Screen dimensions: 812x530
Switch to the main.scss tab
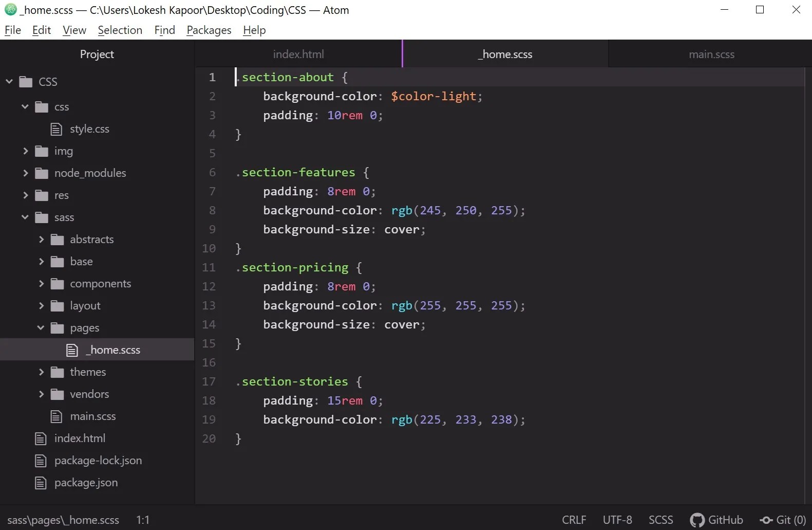click(x=711, y=54)
